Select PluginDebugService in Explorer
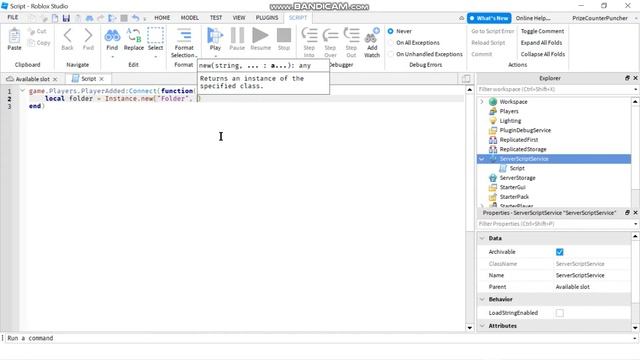The width and height of the screenshot is (640, 360). pyautogui.click(x=525, y=130)
